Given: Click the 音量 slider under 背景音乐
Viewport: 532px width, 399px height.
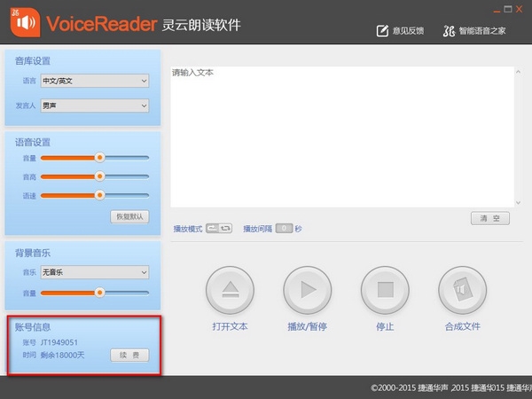Looking at the screenshot, I should pyautogui.click(x=95, y=293).
